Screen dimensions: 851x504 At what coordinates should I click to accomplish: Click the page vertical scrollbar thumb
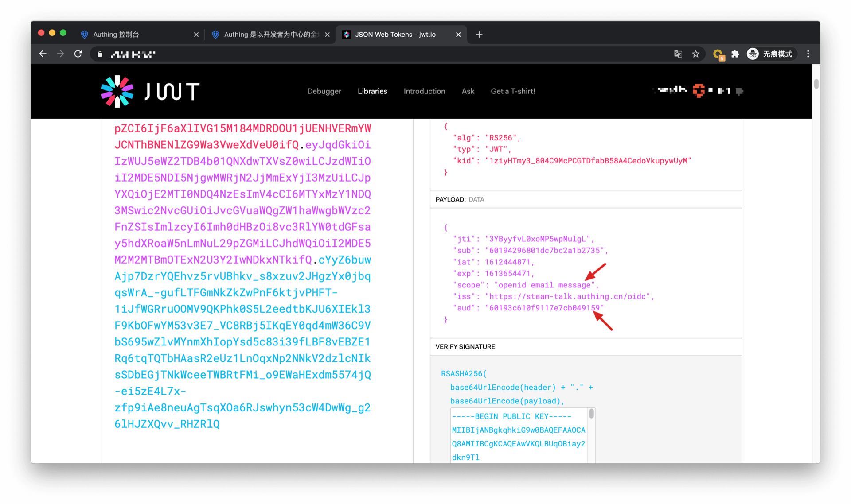pos(816,84)
